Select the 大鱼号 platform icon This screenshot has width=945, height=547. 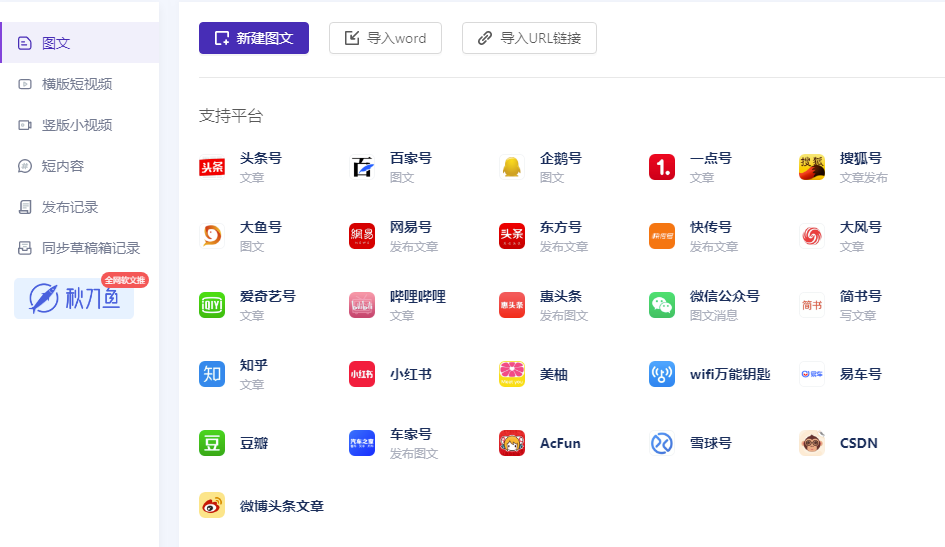pyautogui.click(x=212, y=236)
